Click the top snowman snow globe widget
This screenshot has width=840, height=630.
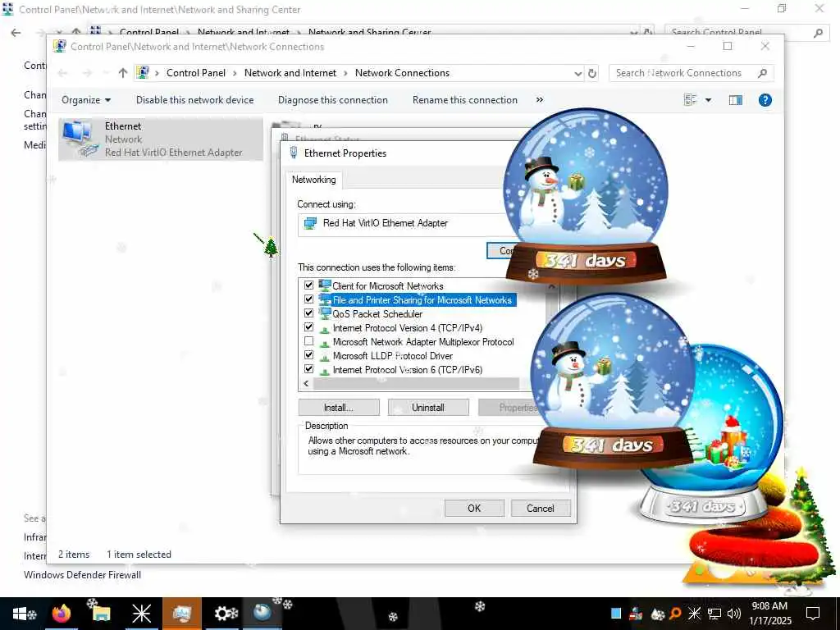pyautogui.click(x=586, y=194)
